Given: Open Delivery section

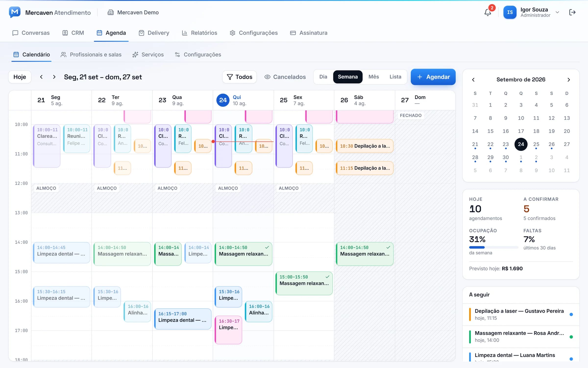Looking at the screenshot, I should tap(154, 33).
